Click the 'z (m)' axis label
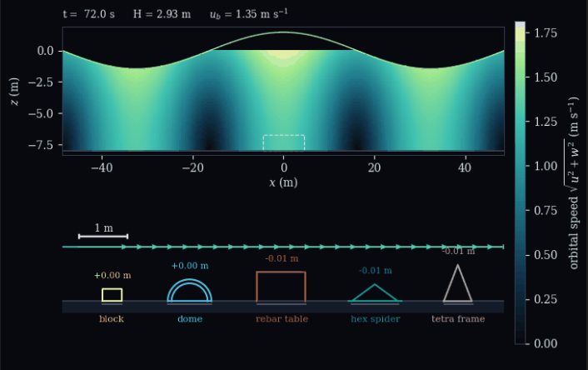The height and width of the screenshot is (370, 588). [14, 92]
